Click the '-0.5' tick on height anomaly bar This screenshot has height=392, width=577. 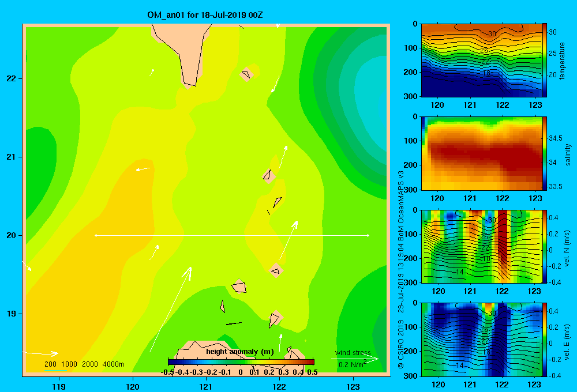pos(167,372)
